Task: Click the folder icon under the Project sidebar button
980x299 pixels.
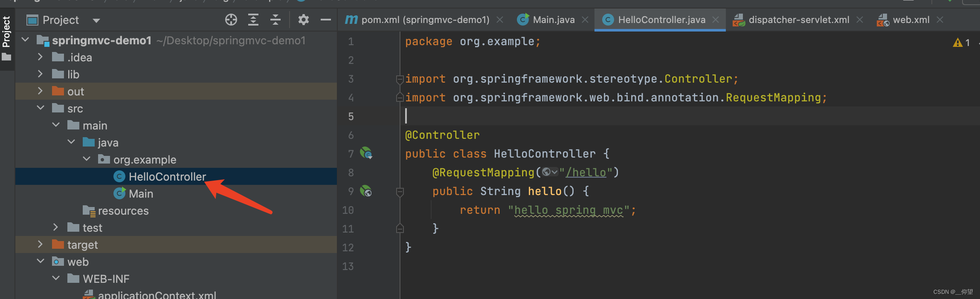Action: [6, 57]
